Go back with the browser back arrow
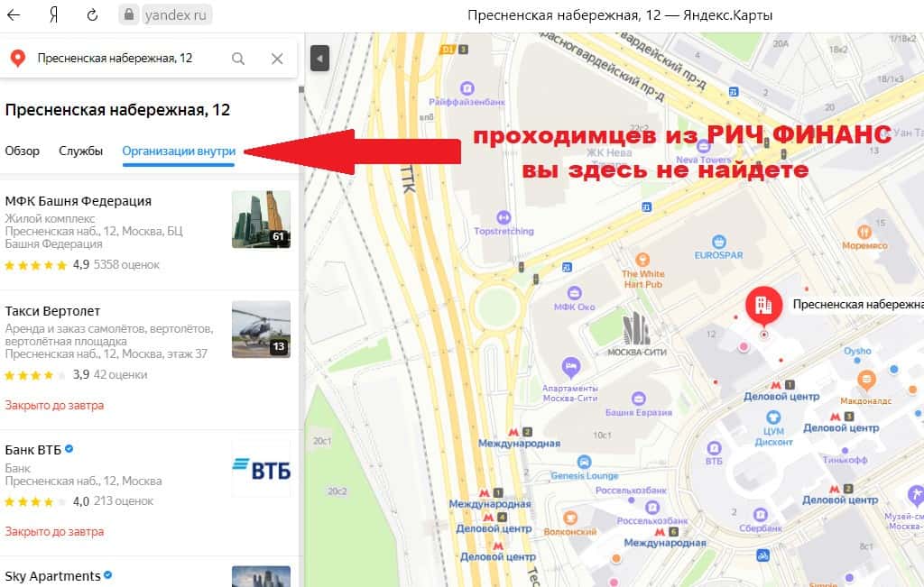This screenshot has width=924, height=587. click(14, 14)
